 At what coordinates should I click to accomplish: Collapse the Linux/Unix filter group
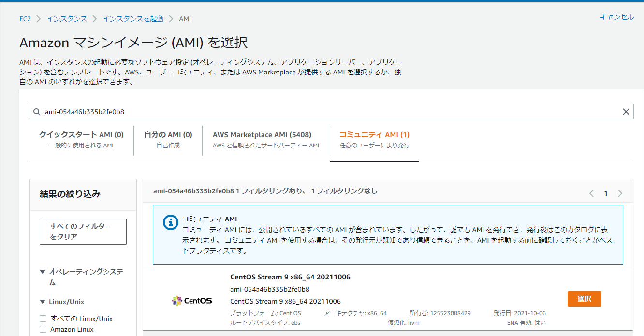(43, 302)
